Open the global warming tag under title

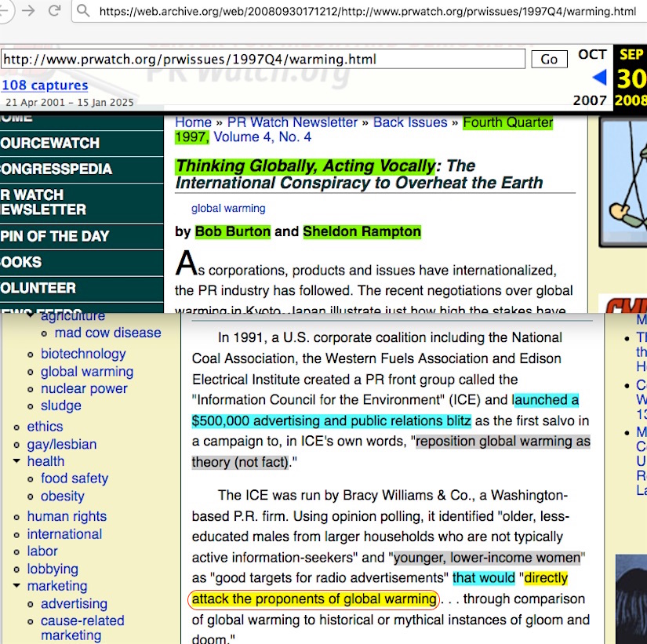[228, 209]
